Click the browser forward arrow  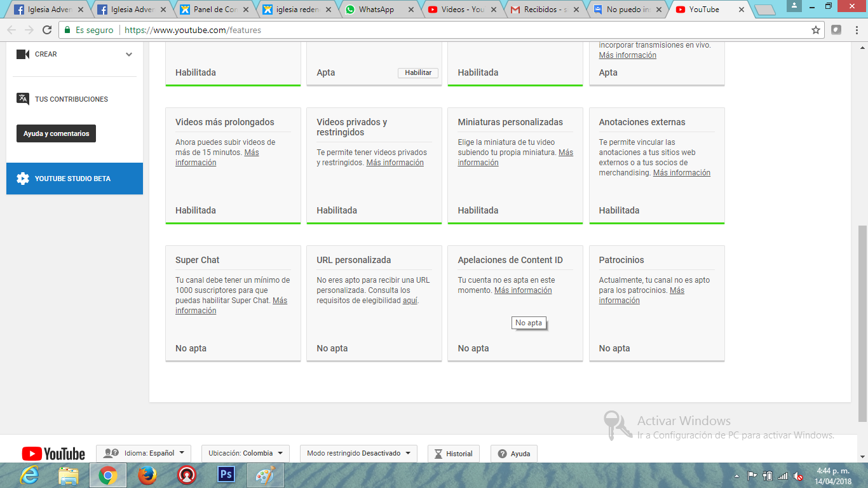(x=29, y=30)
